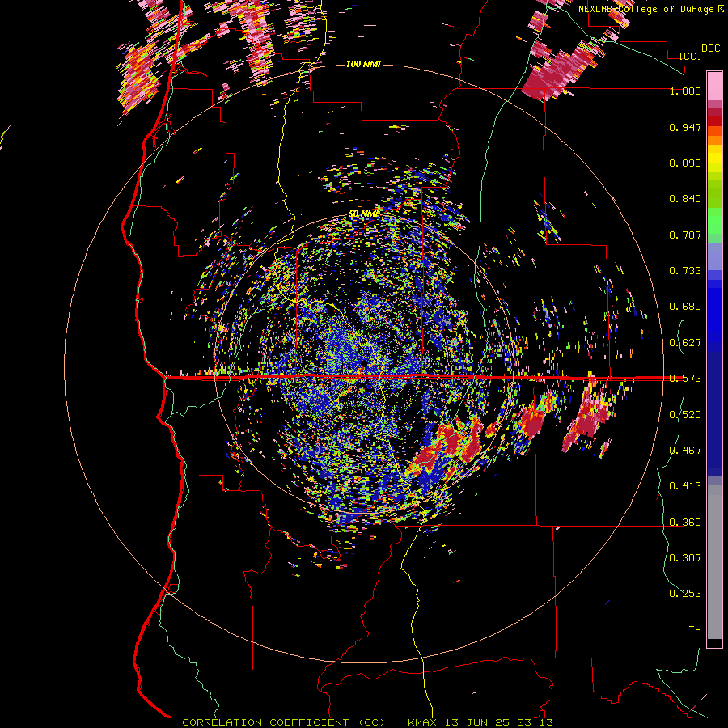728x728 pixels.
Task: Click the gray lower segment of color bar
Action: click(714, 562)
